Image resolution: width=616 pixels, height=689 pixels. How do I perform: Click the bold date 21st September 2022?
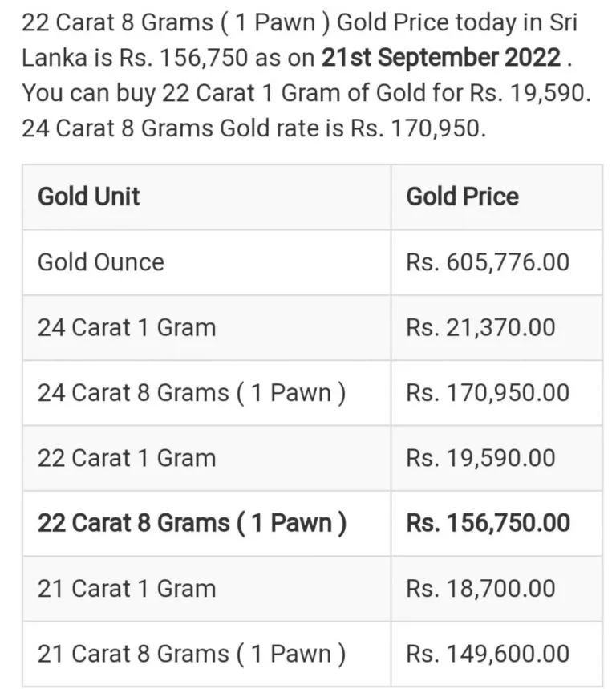click(x=441, y=58)
